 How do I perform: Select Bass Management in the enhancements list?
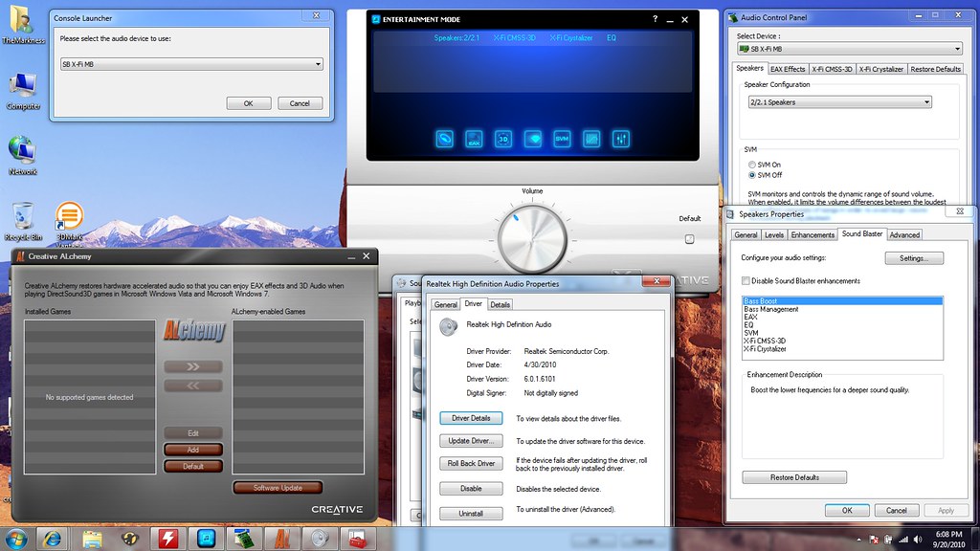(x=770, y=309)
